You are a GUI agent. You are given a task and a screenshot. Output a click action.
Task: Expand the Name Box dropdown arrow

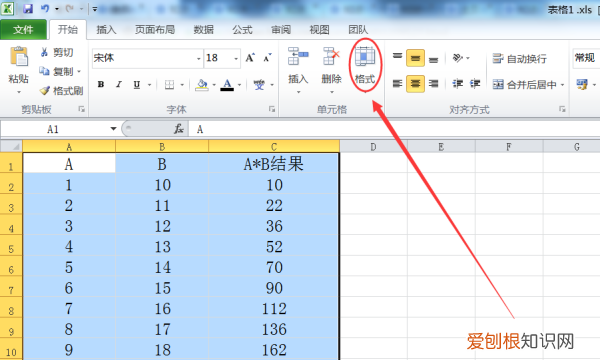pos(113,129)
